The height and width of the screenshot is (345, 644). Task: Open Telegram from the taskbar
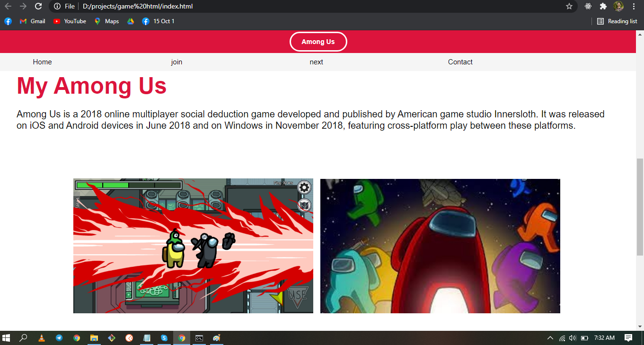[x=59, y=338]
